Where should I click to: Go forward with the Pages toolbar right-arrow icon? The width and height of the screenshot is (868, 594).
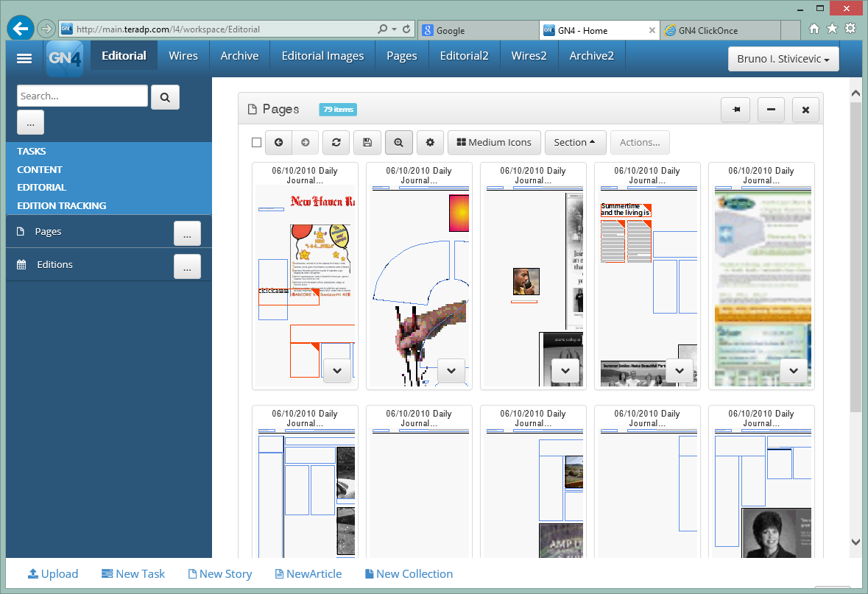(x=305, y=142)
